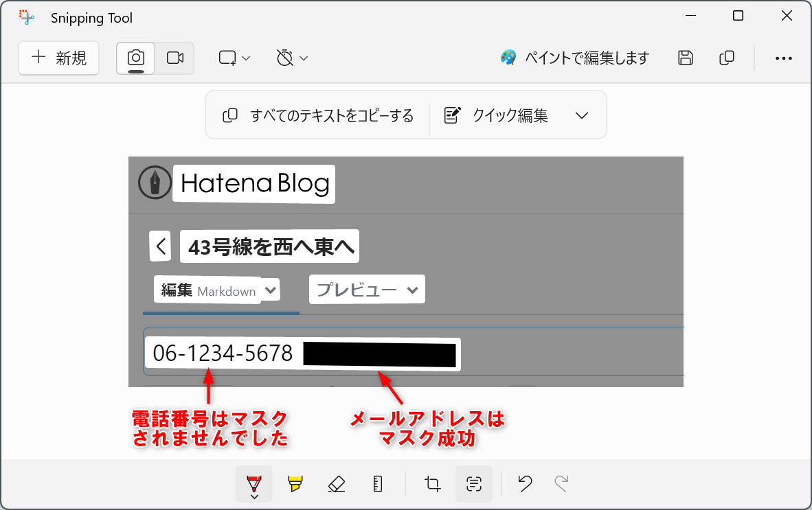
Task: Copy the snip to clipboard icon
Action: 727,58
